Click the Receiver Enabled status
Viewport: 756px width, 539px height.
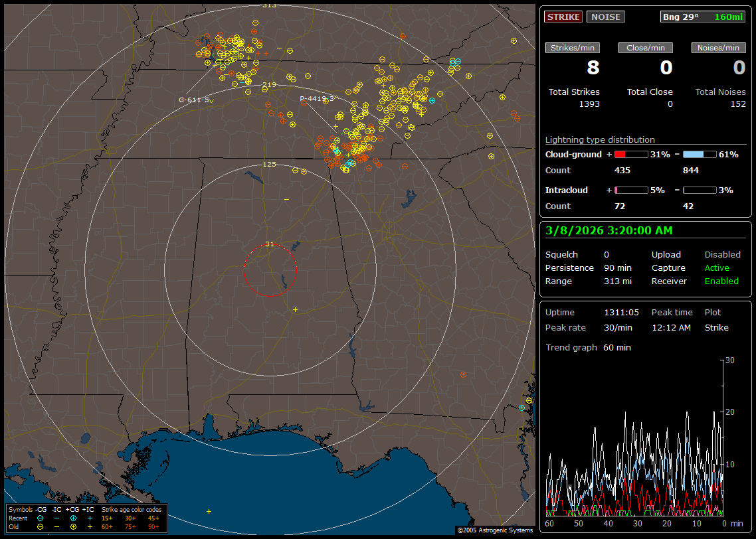coord(721,281)
